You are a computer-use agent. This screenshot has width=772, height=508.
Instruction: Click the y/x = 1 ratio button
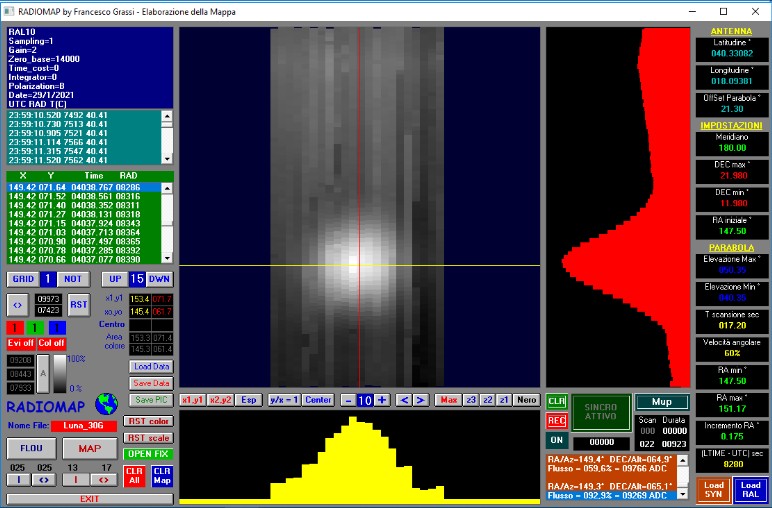pyautogui.click(x=285, y=400)
